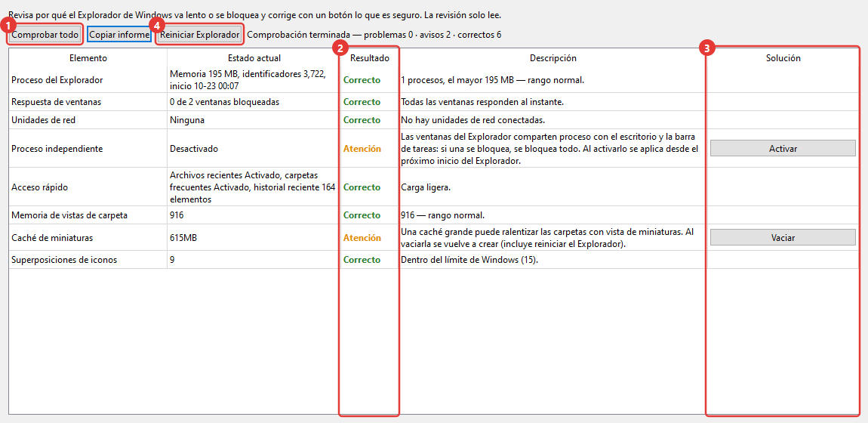This screenshot has height=423, width=868.
Task: Copy the report with Copiar informe
Action: (x=119, y=35)
